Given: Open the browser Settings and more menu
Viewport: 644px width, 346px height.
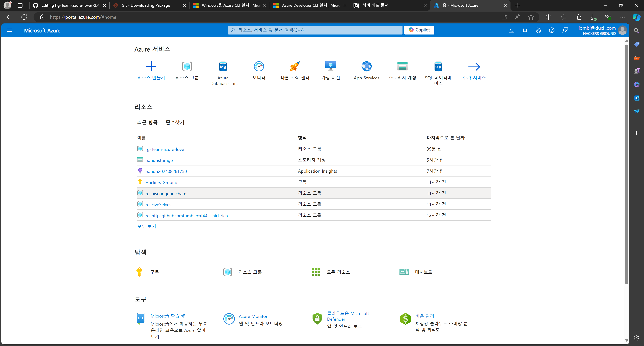Looking at the screenshot, I should coord(622,17).
